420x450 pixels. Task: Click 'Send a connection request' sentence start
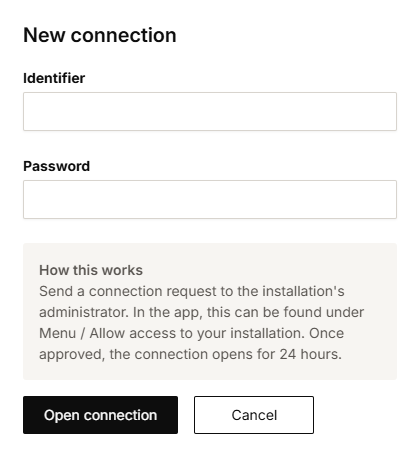pos(128,291)
